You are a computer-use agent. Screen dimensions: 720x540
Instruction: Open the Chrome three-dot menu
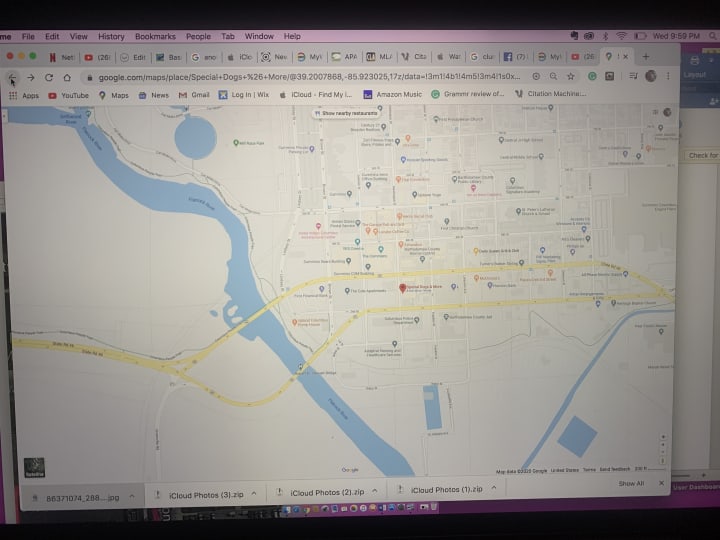pyautogui.click(x=668, y=76)
